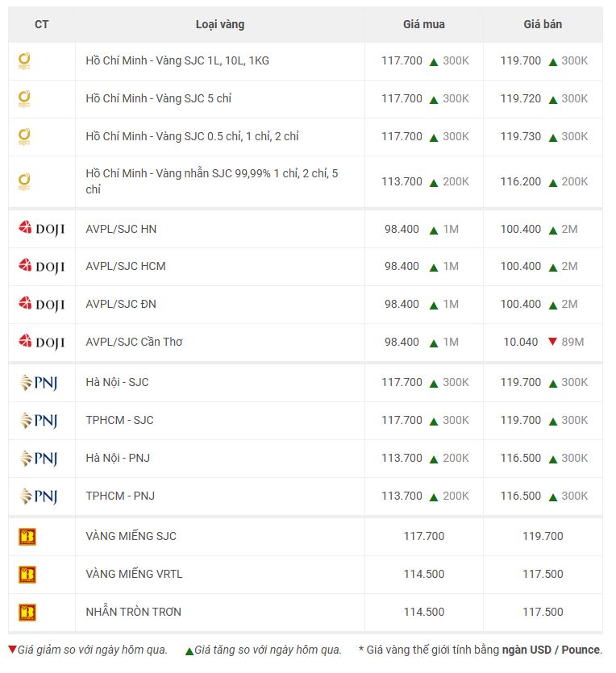Click the green up arrow beside AVPL/SJC HCM 1M
The image size is (616, 673).
coord(434,268)
